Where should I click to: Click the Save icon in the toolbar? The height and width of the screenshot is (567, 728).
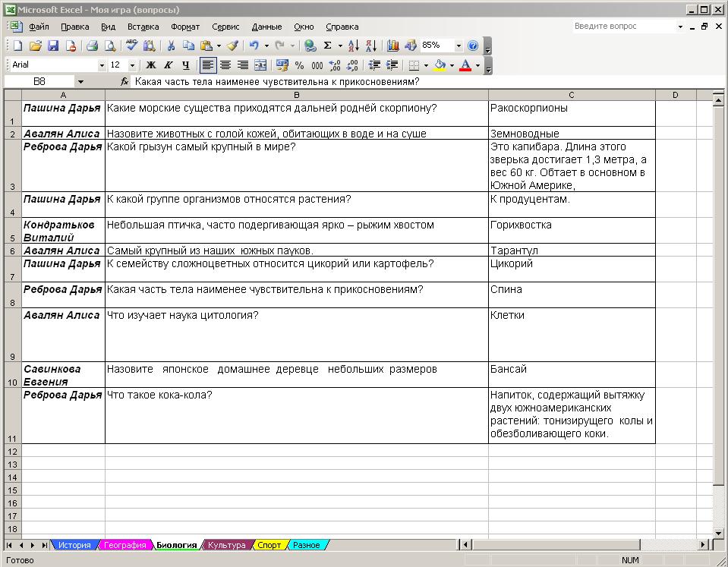pos(53,46)
